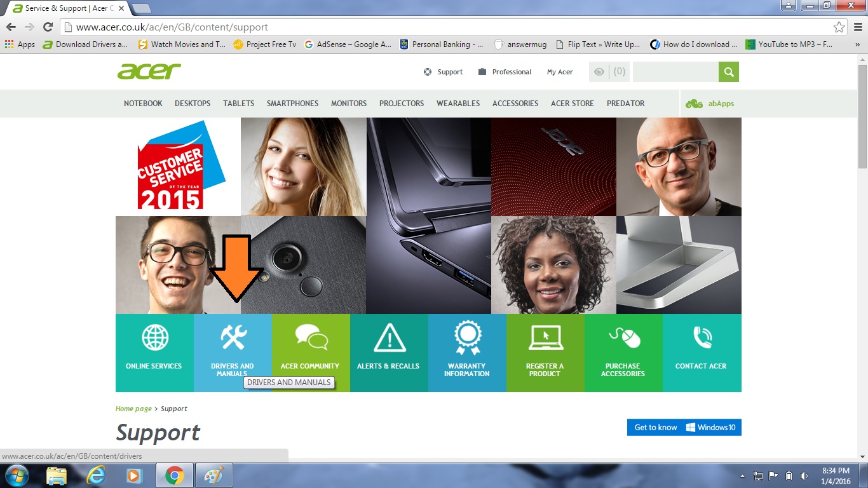
Task: Open the Acer Community chat-bubbles tile
Action: click(311, 353)
